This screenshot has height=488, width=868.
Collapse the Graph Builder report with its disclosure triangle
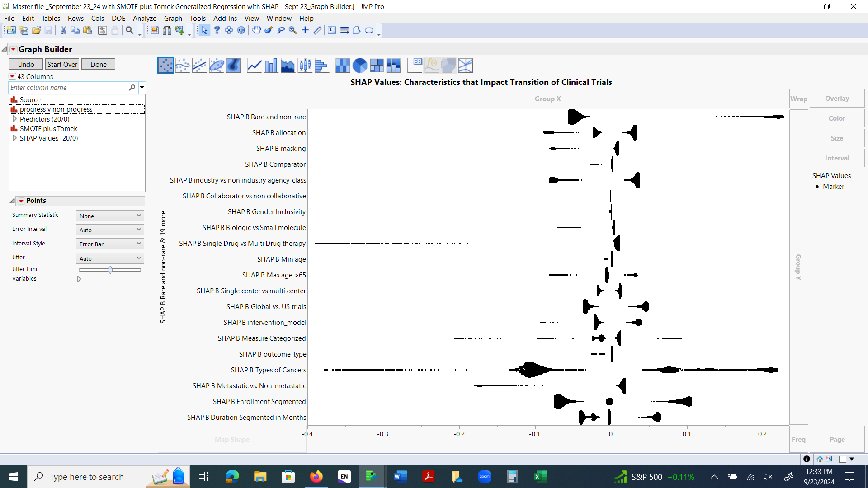[x=5, y=49]
